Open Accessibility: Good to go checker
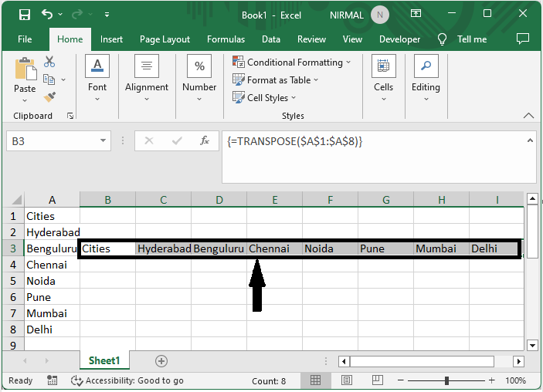This screenshot has width=543, height=392. [127, 380]
